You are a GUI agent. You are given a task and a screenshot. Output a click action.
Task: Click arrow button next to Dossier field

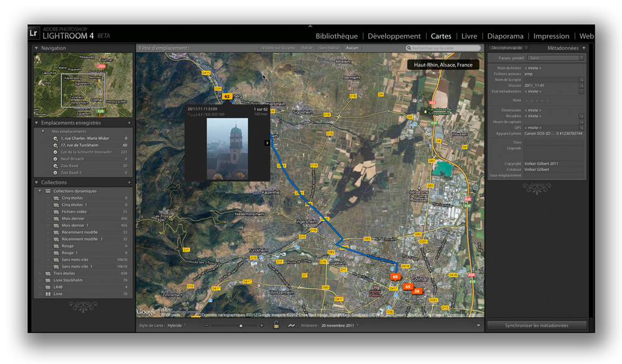click(x=581, y=86)
